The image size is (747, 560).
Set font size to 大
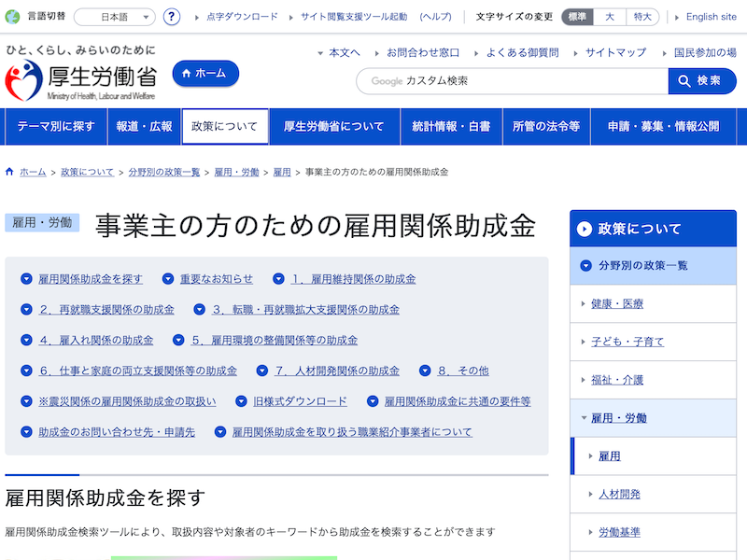(609, 17)
